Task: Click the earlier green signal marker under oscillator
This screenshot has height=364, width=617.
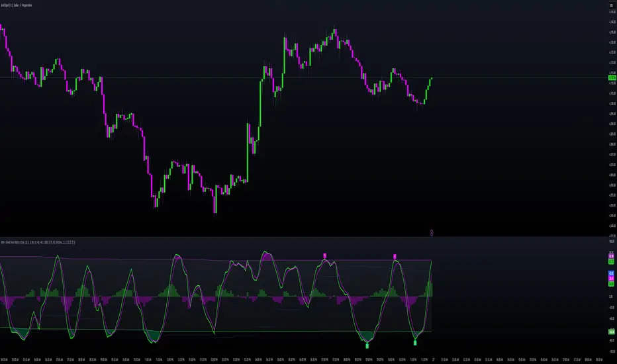Action: coord(367,346)
